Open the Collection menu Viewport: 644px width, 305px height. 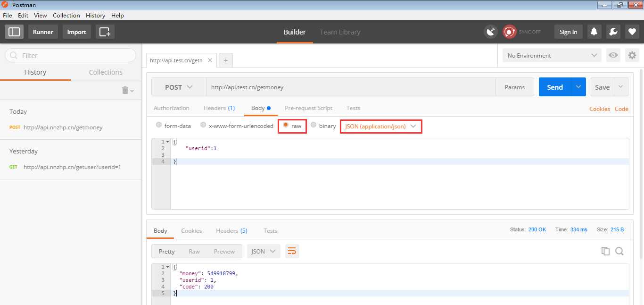(66, 15)
